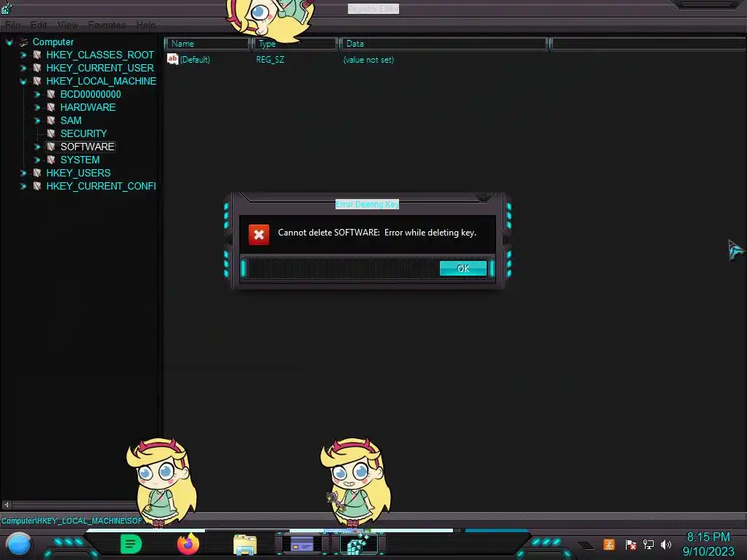Select HKEY_CURRENT_CONFIG key label
Viewport: 747px width, 560px height.
click(101, 186)
